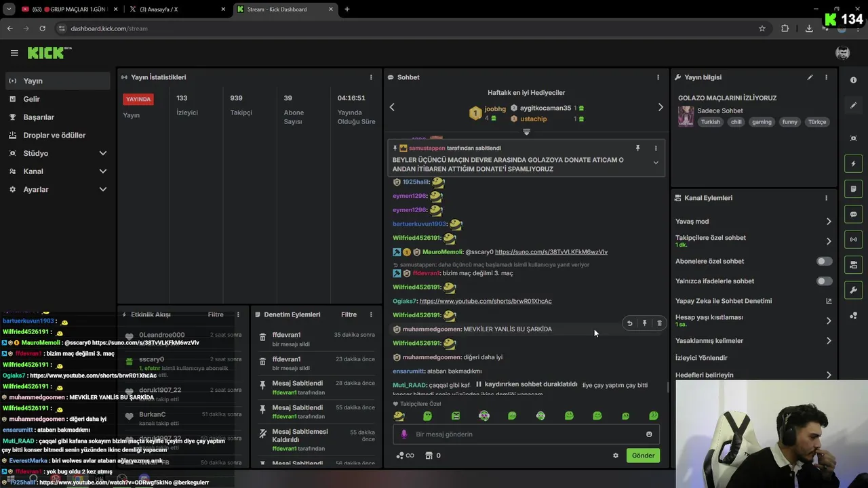868x488 pixels.
Task: Show previous top gifters with left arrow
Action: (392, 107)
